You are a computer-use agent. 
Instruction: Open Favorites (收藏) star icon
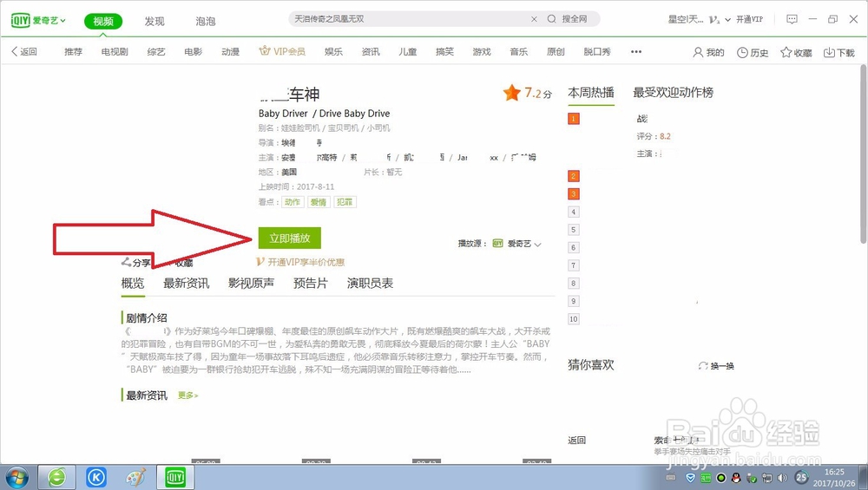click(x=796, y=53)
